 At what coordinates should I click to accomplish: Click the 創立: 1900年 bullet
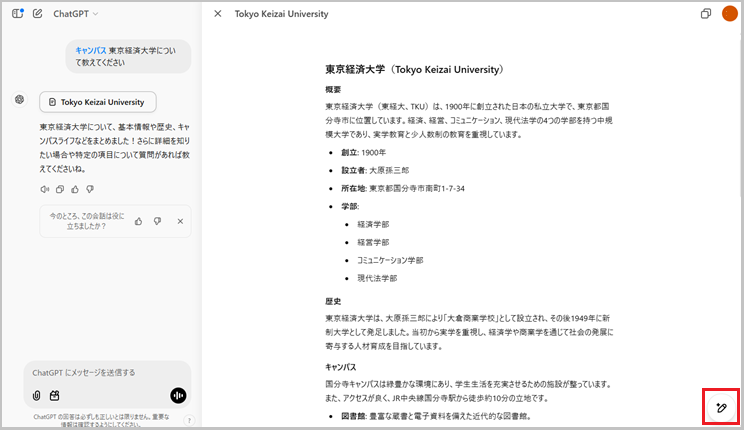[x=363, y=152]
